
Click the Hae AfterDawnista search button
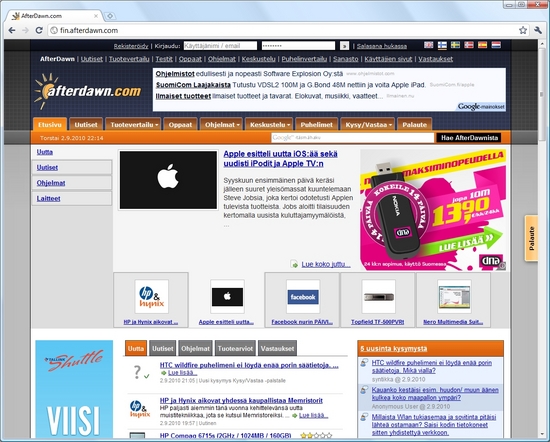click(469, 138)
